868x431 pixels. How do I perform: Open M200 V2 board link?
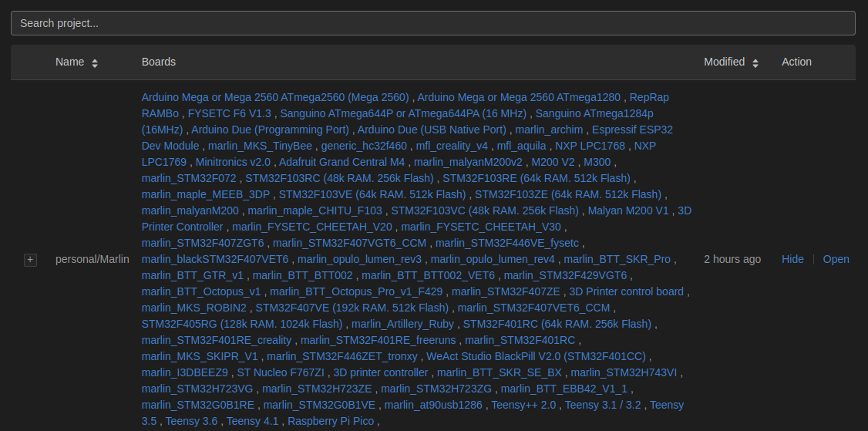[x=553, y=163]
